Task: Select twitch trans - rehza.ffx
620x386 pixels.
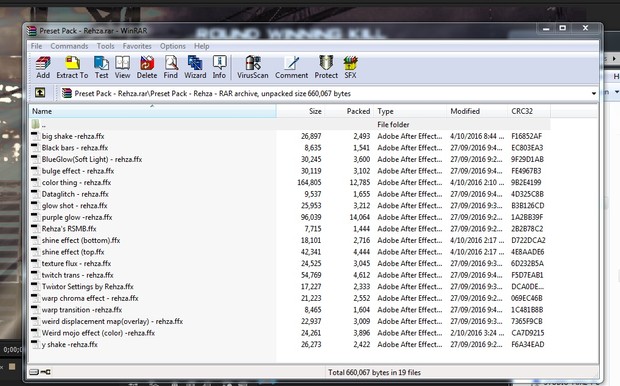Action: [x=78, y=275]
